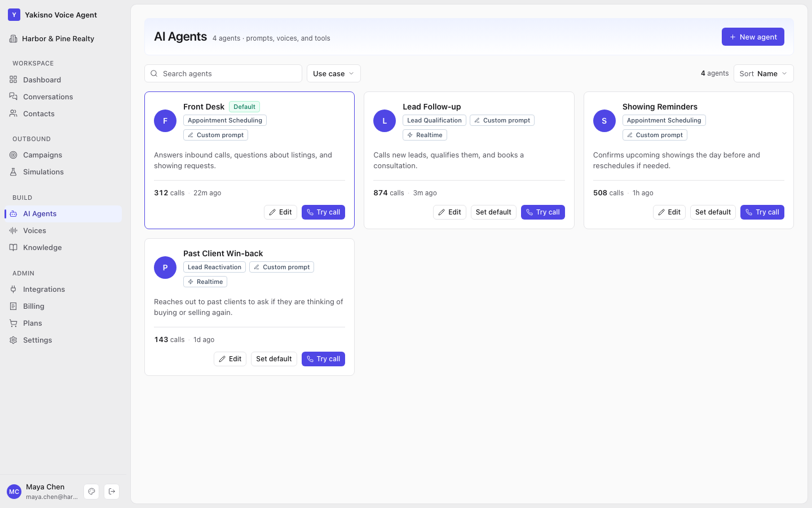Click the Lead Reactivation tag
The height and width of the screenshot is (508, 812).
click(214, 267)
